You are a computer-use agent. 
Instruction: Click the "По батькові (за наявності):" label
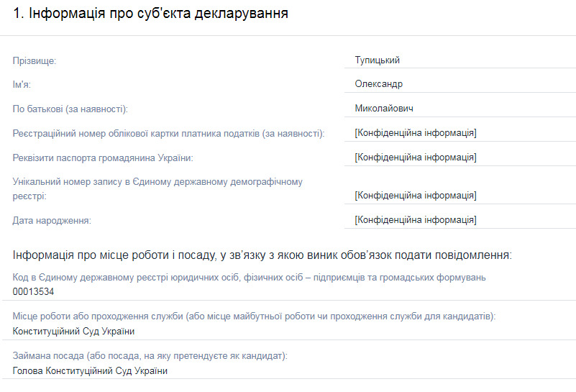[70, 109]
